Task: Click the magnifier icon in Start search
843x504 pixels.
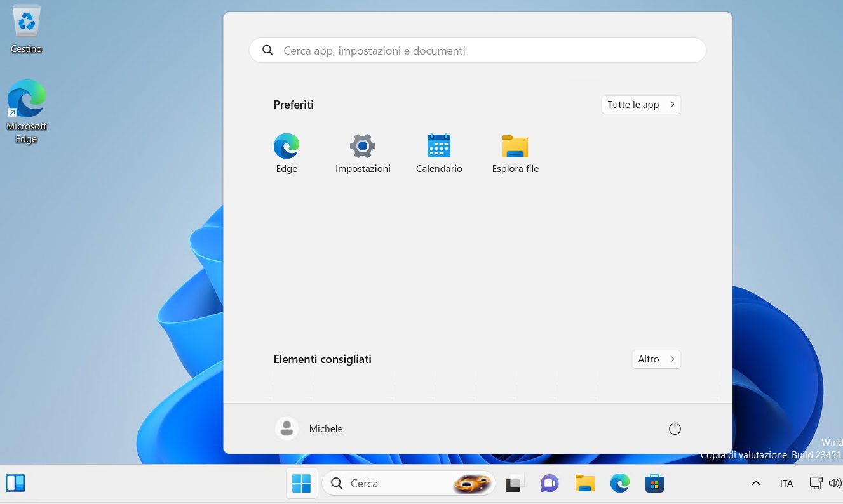Action: [x=268, y=50]
